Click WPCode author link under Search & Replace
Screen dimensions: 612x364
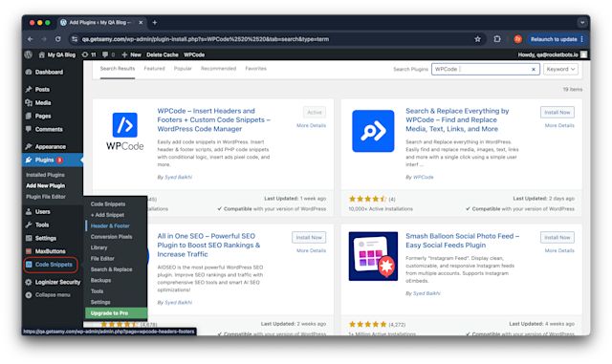[423, 177]
